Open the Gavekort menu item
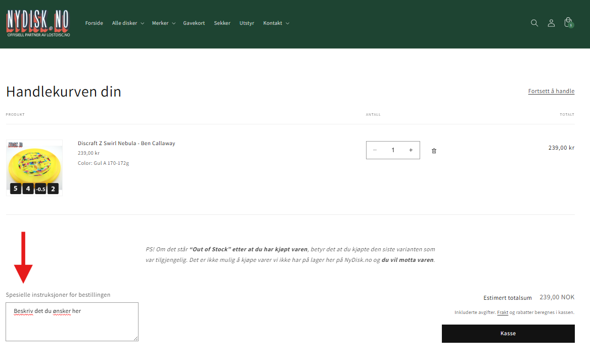The height and width of the screenshot is (364, 590). 194,23
